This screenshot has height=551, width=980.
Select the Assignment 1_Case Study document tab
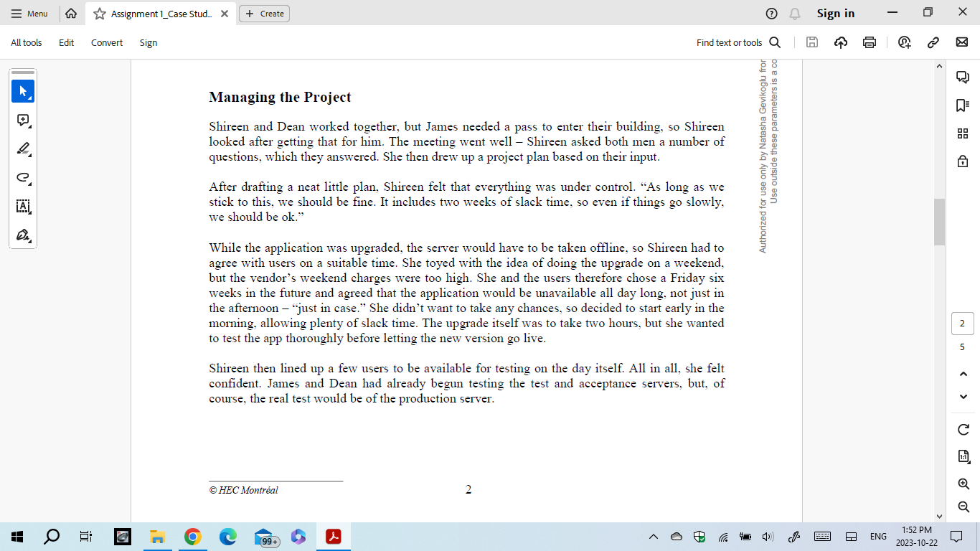tap(159, 13)
